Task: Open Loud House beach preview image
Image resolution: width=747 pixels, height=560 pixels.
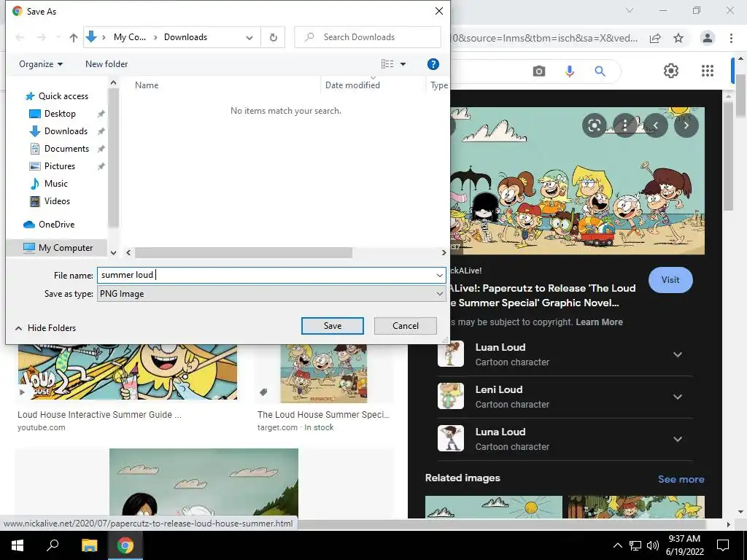Action: [577, 181]
